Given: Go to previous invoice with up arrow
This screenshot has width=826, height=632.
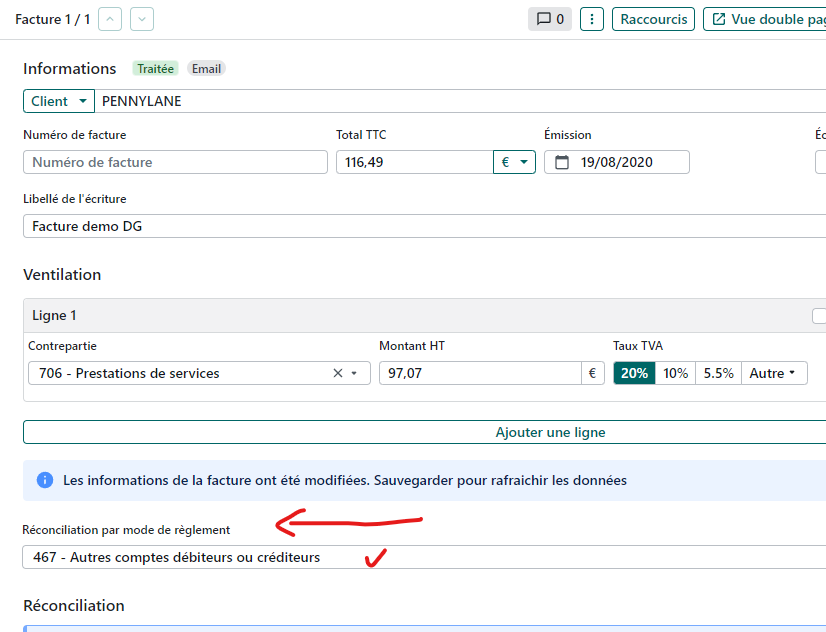Looking at the screenshot, I should point(110,19).
